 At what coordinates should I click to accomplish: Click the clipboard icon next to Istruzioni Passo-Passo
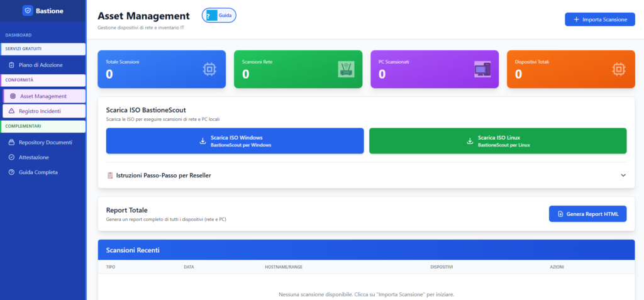[110, 175]
